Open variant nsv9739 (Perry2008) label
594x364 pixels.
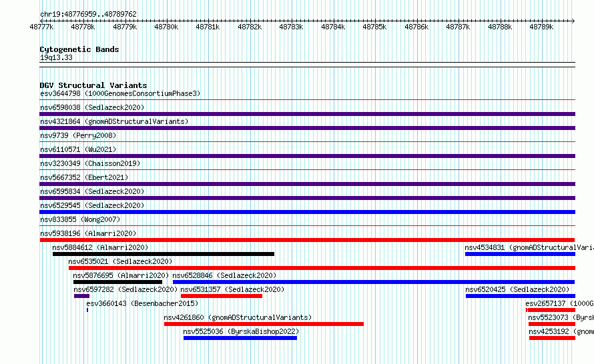(78, 135)
